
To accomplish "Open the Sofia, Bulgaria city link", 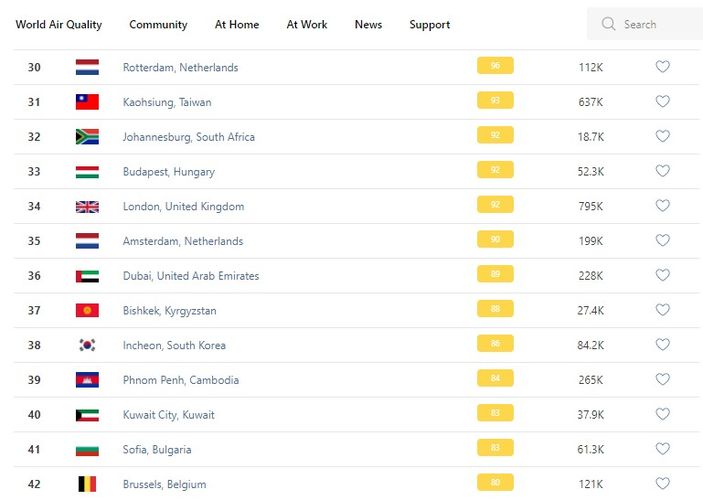I will pos(157,450).
